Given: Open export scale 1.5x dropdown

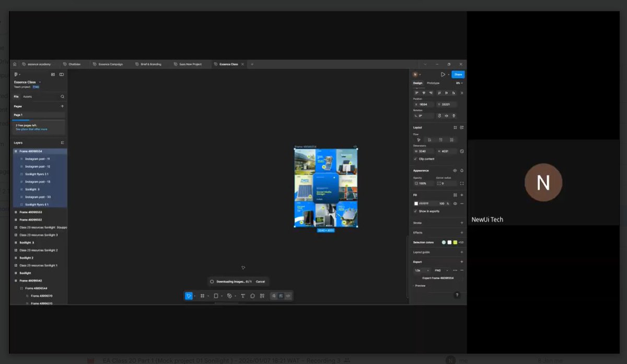Looking at the screenshot, I should coord(422,271).
